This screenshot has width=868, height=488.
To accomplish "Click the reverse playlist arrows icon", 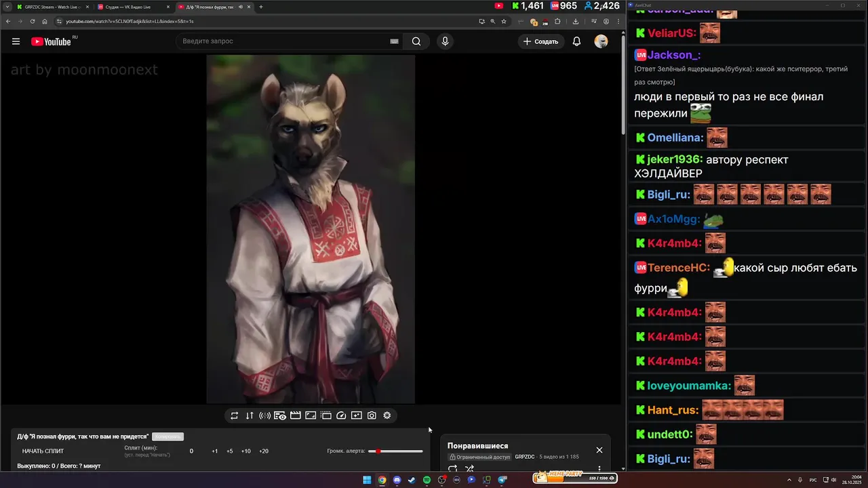I will pyautogui.click(x=250, y=415).
